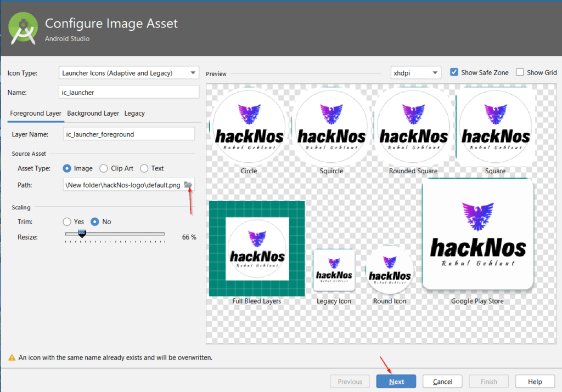Select the Rounded Square icon preview
The image size is (562, 392).
[x=413, y=126]
